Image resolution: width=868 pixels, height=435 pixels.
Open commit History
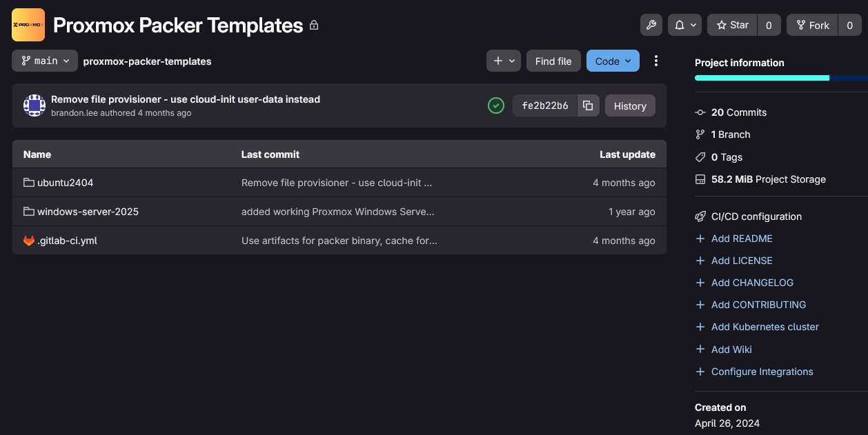coord(630,105)
